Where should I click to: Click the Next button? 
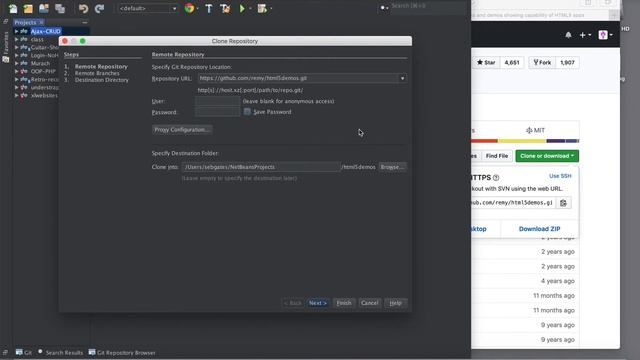318,303
